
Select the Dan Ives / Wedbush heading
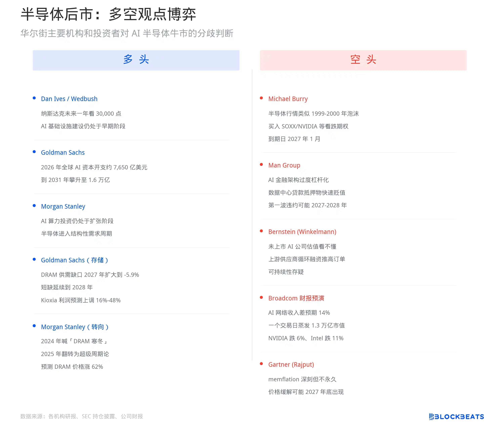[69, 99]
